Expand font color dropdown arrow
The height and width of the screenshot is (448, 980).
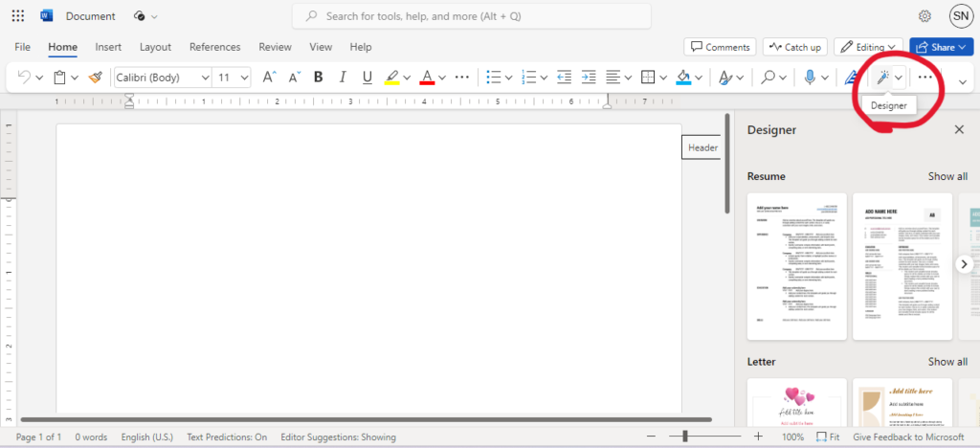point(442,78)
